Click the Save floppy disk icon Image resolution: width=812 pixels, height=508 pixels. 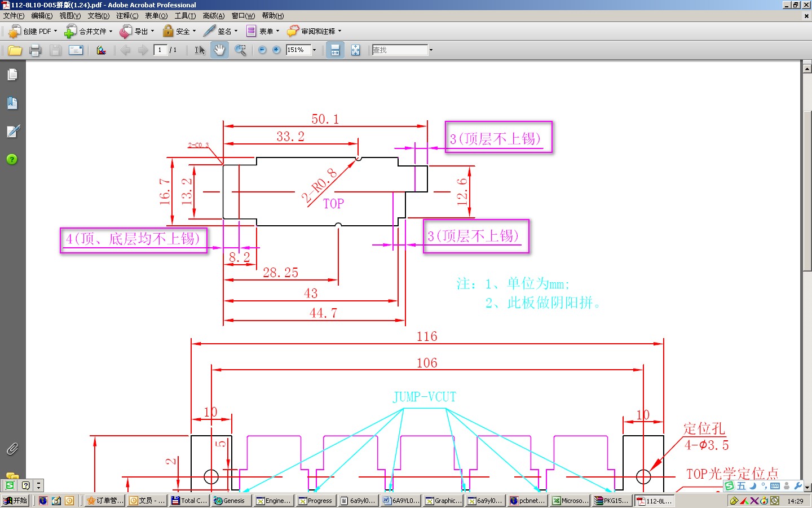pyautogui.click(x=55, y=50)
